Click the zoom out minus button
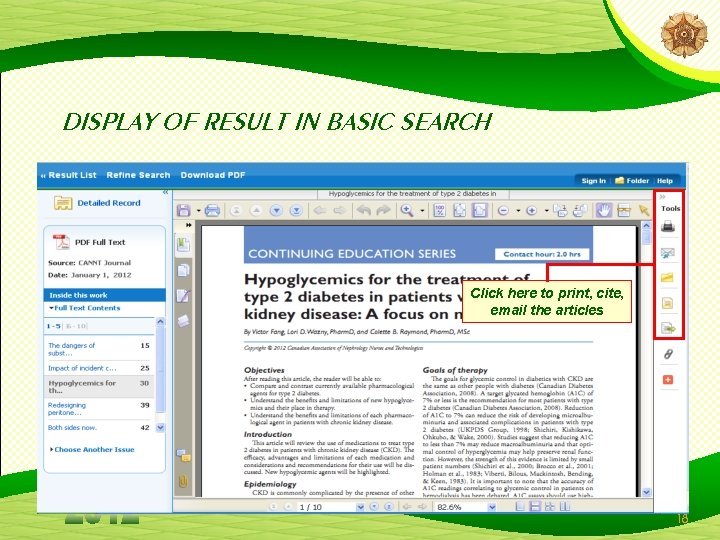The width and height of the screenshot is (720, 540). pyautogui.click(x=503, y=211)
